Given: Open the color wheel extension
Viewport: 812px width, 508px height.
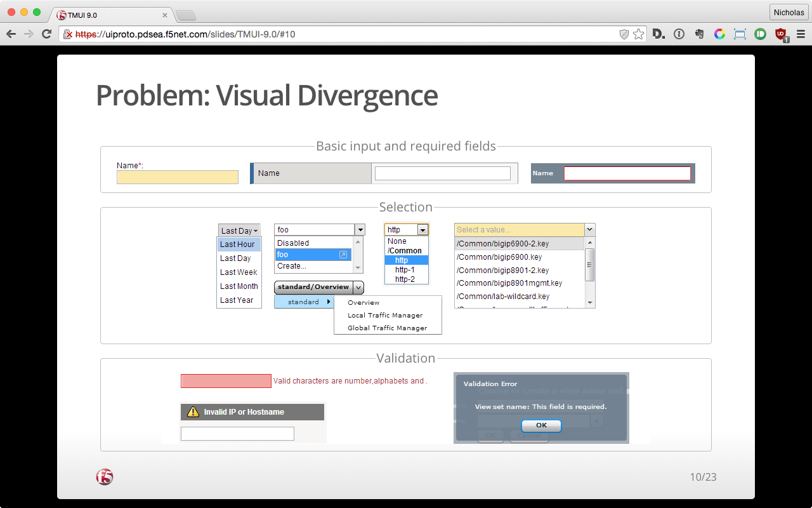Looking at the screenshot, I should click(x=720, y=34).
